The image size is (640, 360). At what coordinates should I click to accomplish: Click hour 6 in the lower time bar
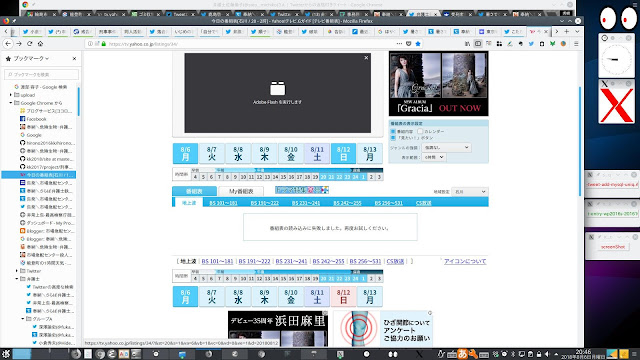(211, 278)
